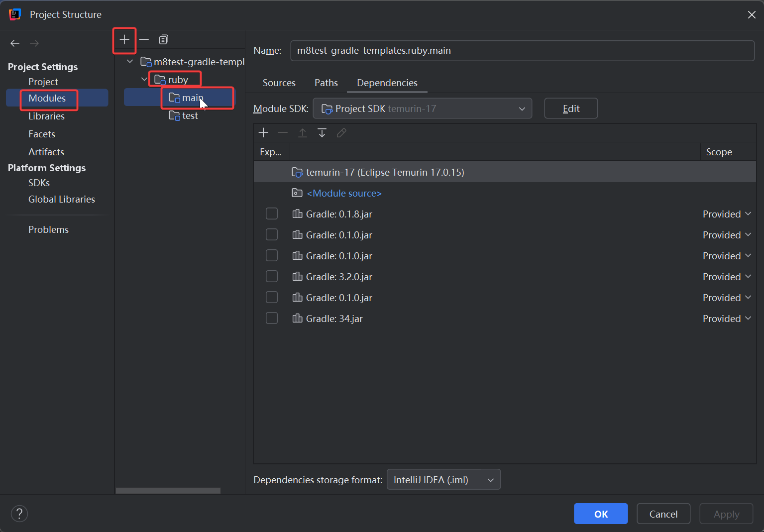Switch to the Sources tab

click(x=279, y=83)
